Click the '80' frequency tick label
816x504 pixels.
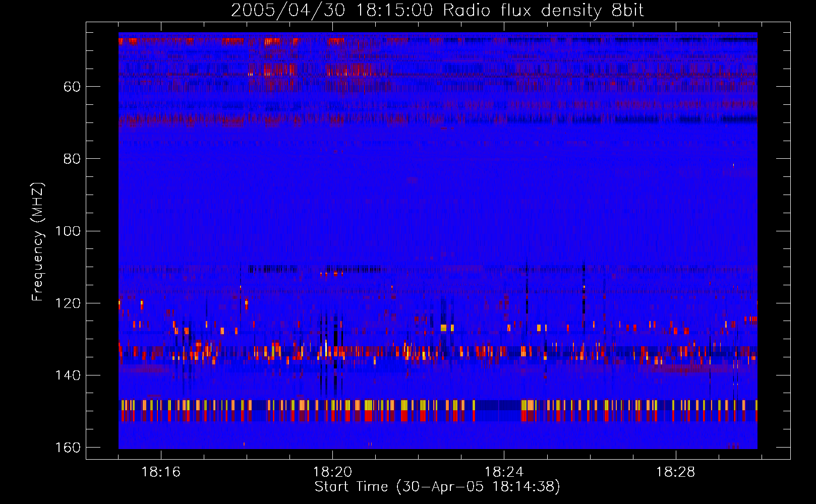[x=72, y=159]
